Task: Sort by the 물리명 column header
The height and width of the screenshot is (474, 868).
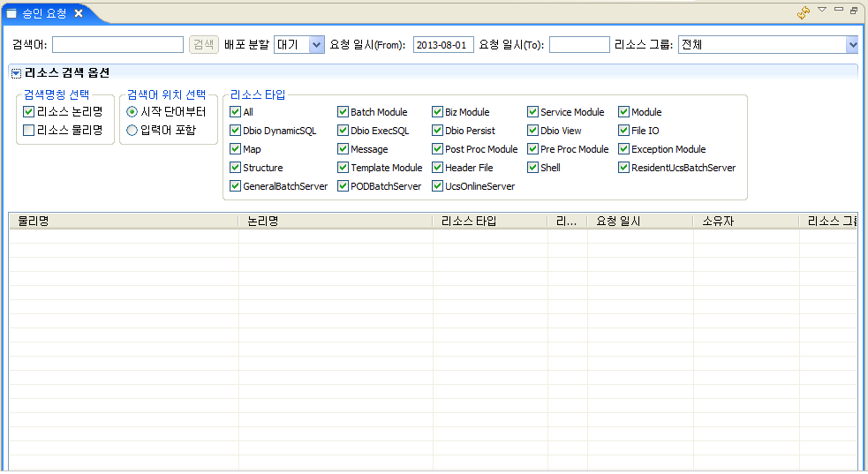Action: [x=124, y=222]
